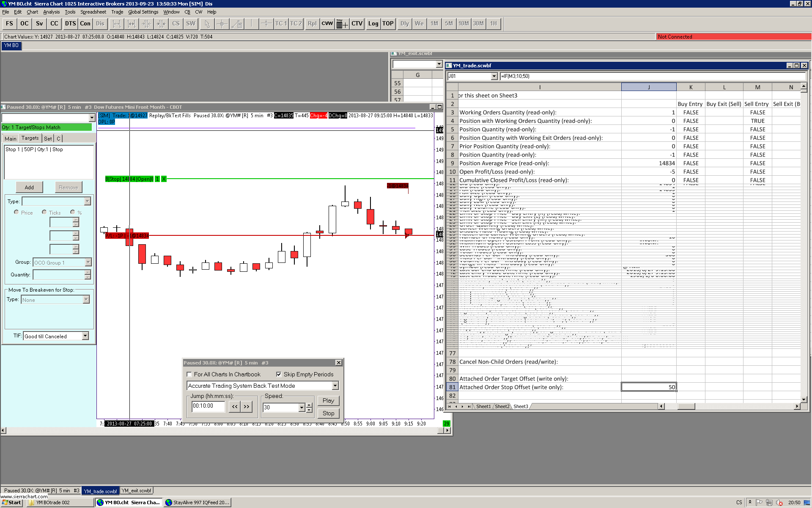This screenshot has height=508, width=812.
Task: Open the target Type dropdown
Action: tap(87, 201)
